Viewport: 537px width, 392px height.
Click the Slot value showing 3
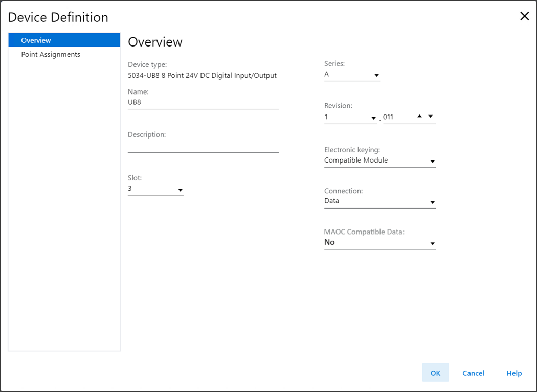[151, 189]
